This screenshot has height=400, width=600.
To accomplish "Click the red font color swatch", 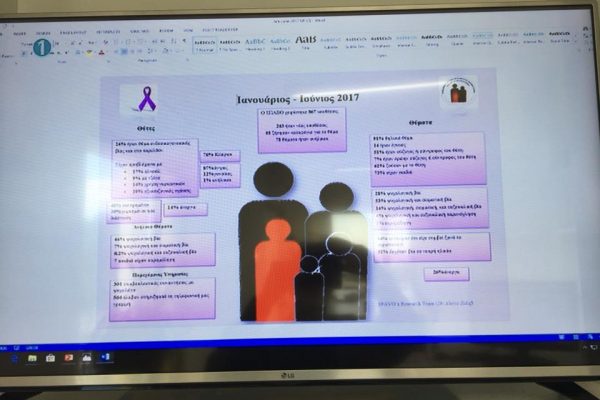I will [100, 53].
